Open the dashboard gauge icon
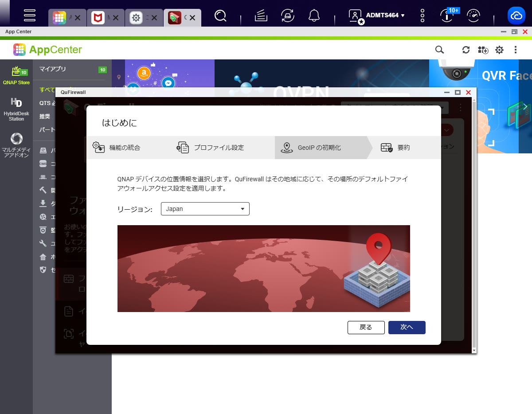 click(473, 16)
